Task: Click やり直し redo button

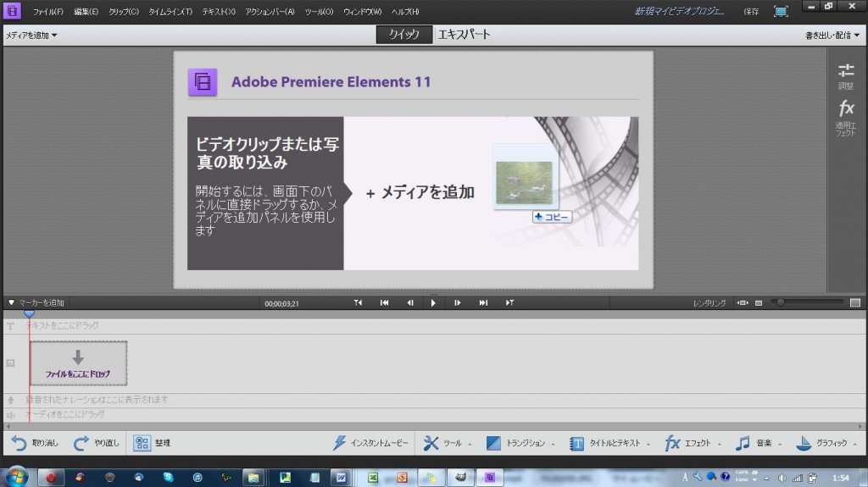Action: [97, 443]
